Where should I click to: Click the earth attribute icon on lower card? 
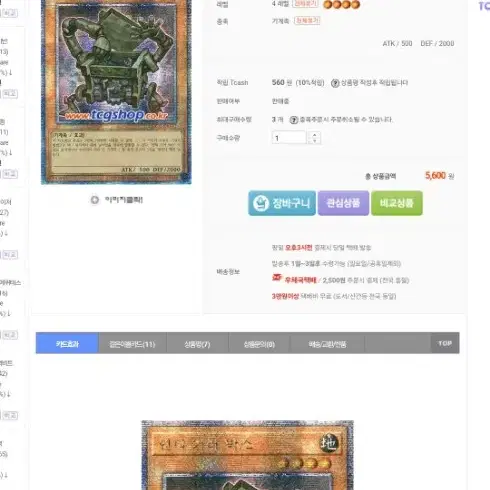tap(329, 443)
